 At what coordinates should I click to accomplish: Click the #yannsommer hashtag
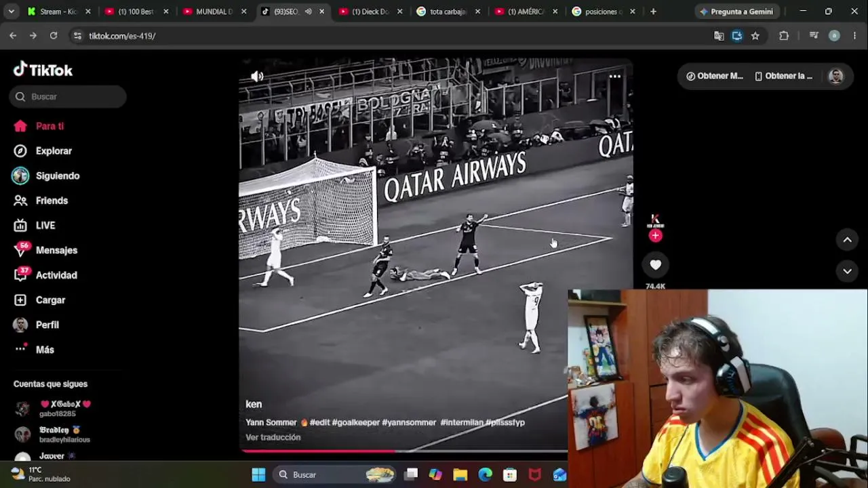409,422
